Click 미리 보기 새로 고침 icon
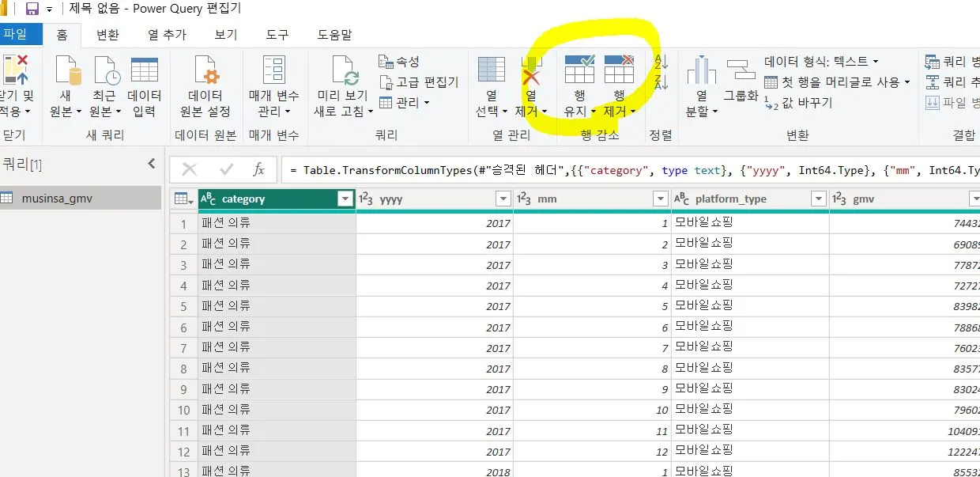 click(345, 71)
